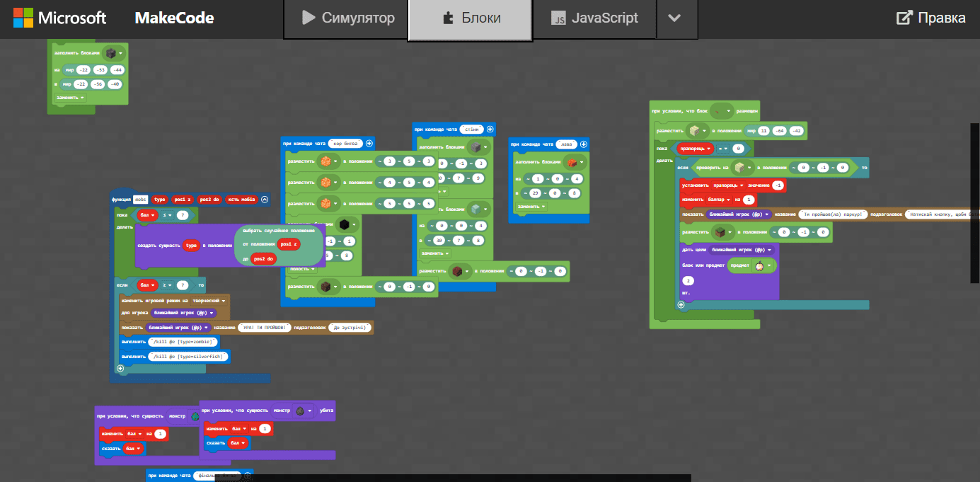Viewport: 980px width, 482px height.
Task: Switch to the JavaScript tab
Action: pyautogui.click(x=594, y=18)
